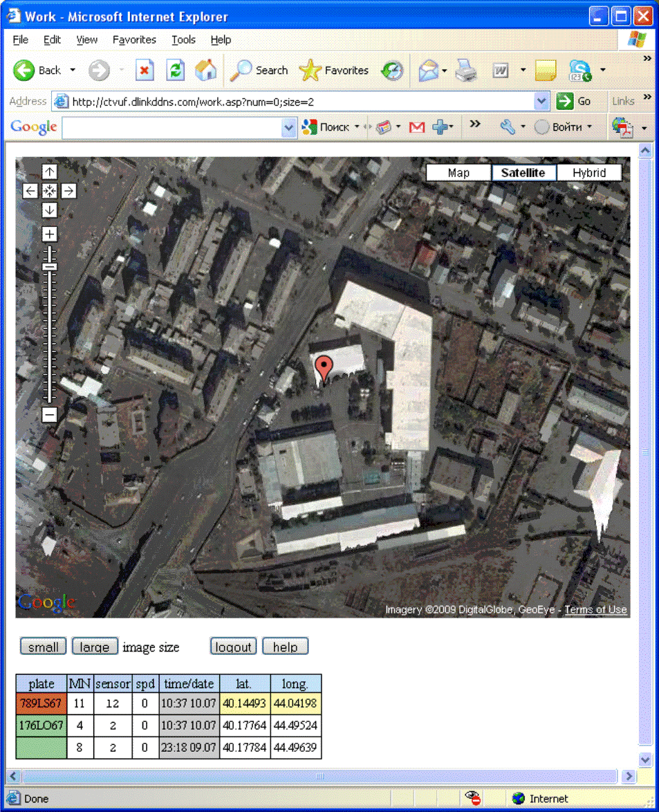The width and height of the screenshot is (659, 812).
Task: Click the Go button next to address
Action: [575, 102]
